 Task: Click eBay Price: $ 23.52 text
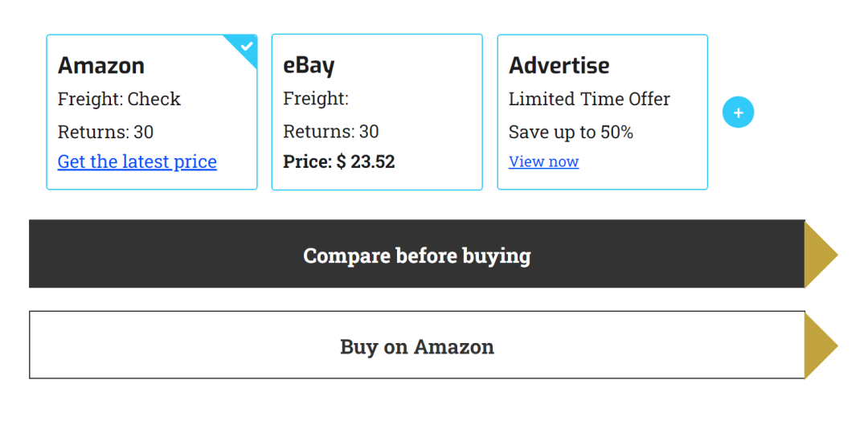point(339,161)
